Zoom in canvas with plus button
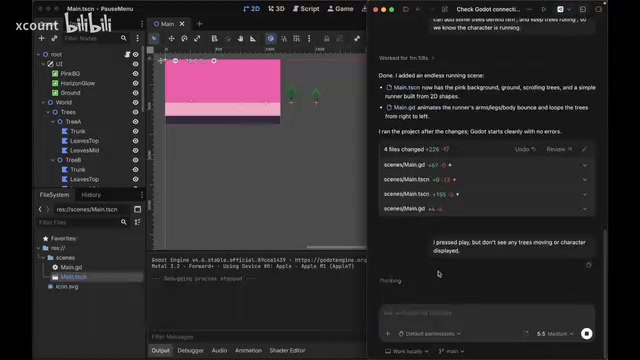 214,61
